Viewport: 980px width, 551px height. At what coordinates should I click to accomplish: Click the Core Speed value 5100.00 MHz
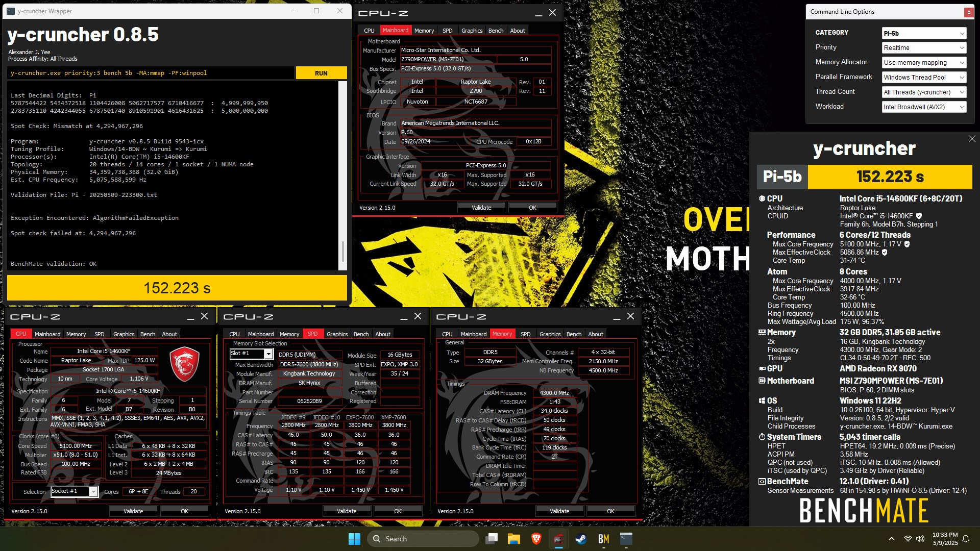(x=76, y=446)
